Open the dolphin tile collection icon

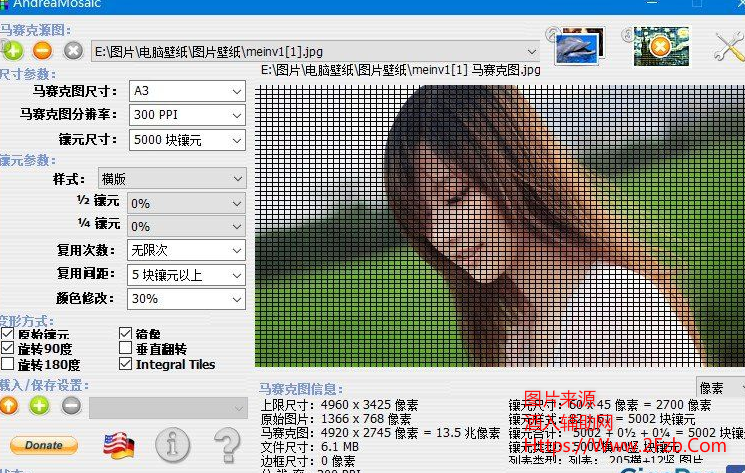pyautogui.click(x=579, y=44)
